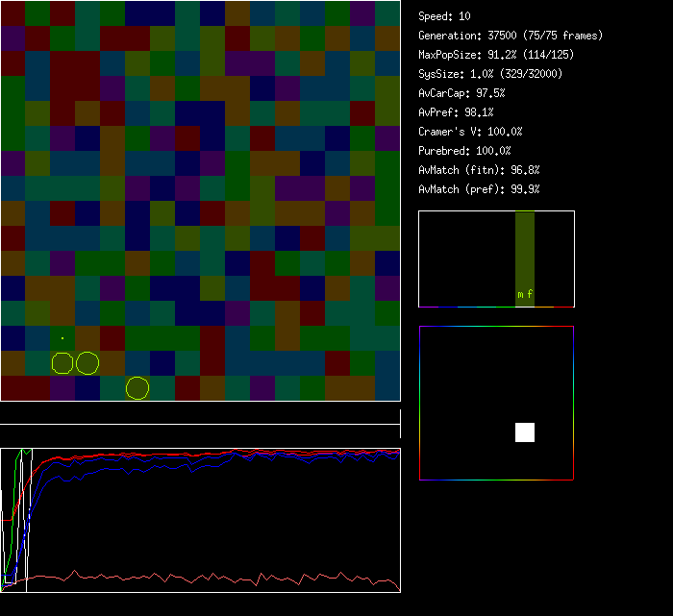Click the AvCarCap 97.5% value
673x616 pixels.
(x=461, y=93)
